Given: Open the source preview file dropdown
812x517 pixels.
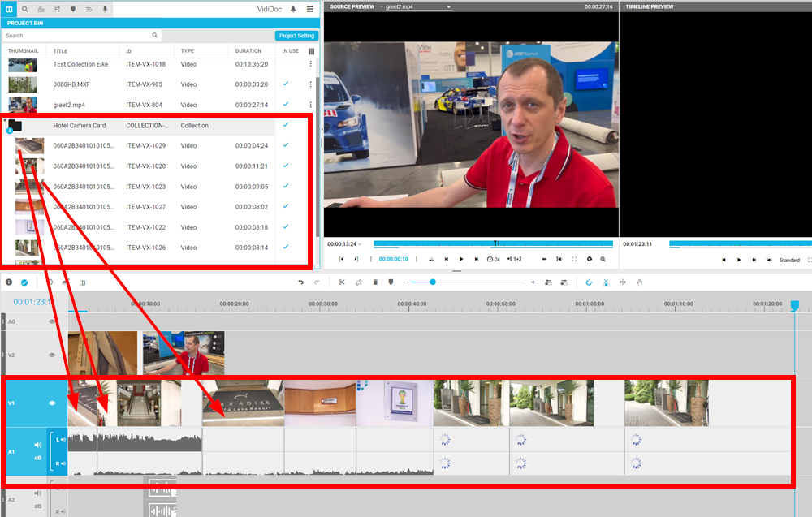Looking at the screenshot, I should [449, 7].
